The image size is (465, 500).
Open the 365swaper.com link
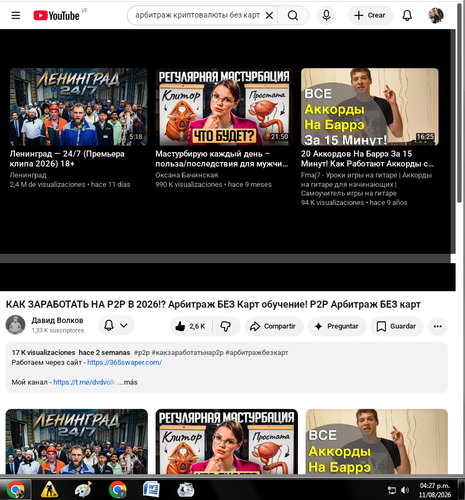coord(125,362)
